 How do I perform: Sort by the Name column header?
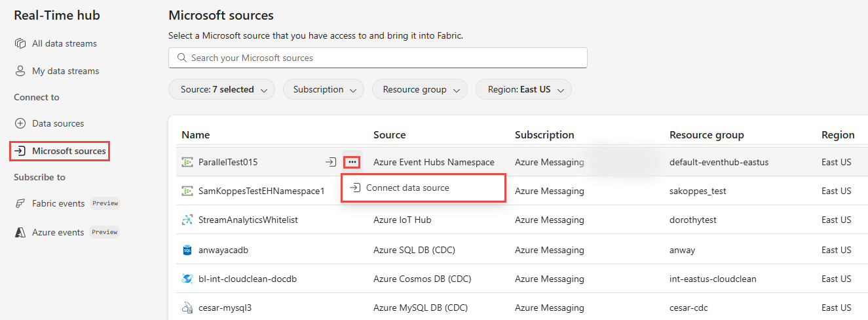click(x=195, y=134)
